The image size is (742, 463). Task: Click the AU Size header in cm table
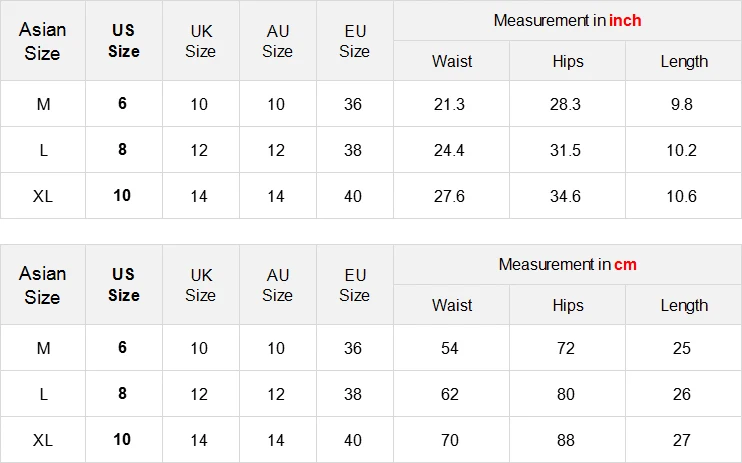(x=277, y=285)
